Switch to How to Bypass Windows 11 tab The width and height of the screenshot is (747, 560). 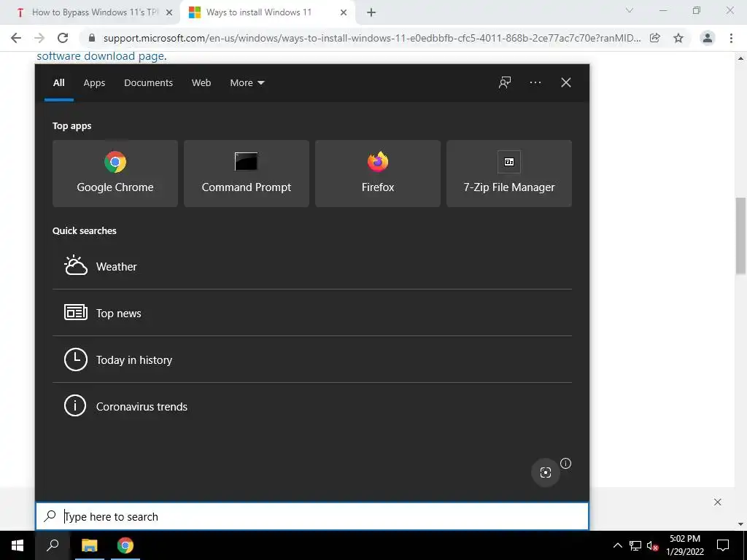pos(90,13)
